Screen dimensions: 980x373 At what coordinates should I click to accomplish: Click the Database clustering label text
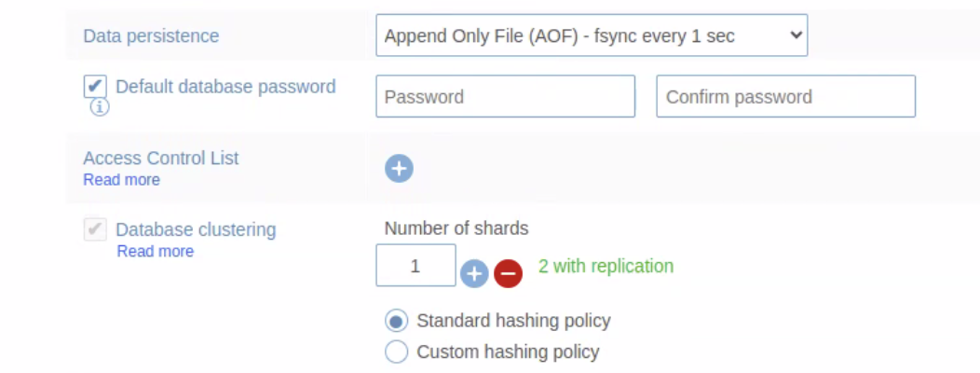point(196,229)
